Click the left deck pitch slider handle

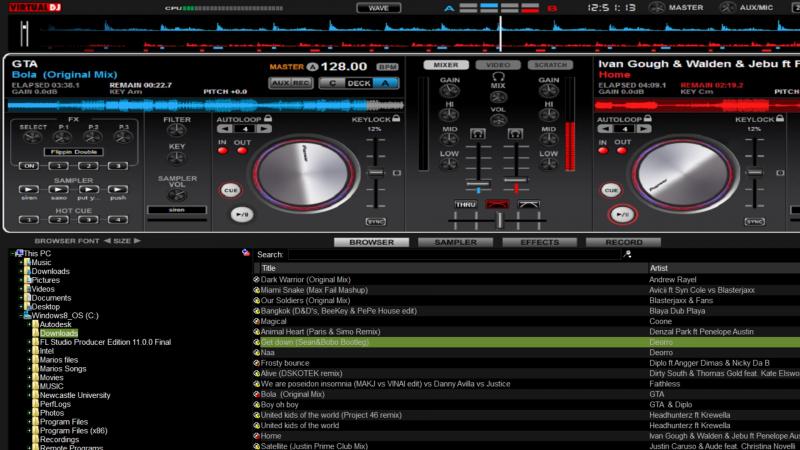click(376, 172)
